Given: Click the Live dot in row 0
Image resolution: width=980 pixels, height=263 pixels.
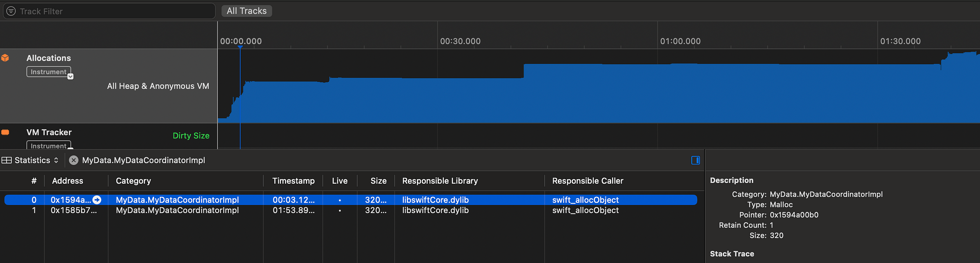Looking at the screenshot, I should 340,200.
